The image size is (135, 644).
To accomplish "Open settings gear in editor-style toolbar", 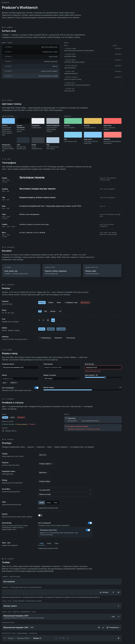I will (x=118, y=638).
